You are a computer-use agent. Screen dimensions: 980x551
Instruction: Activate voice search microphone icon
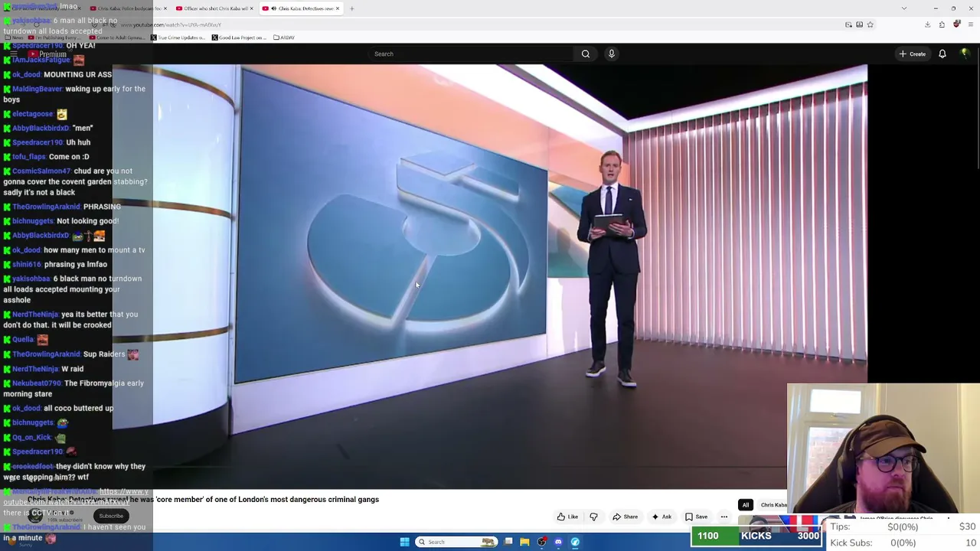(612, 54)
